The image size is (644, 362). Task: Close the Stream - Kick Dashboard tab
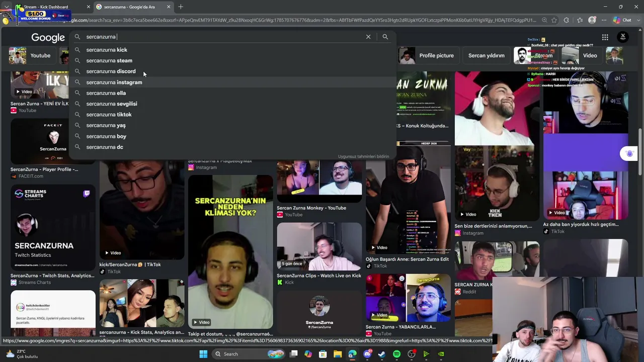pyautogui.click(x=89, y=7)
